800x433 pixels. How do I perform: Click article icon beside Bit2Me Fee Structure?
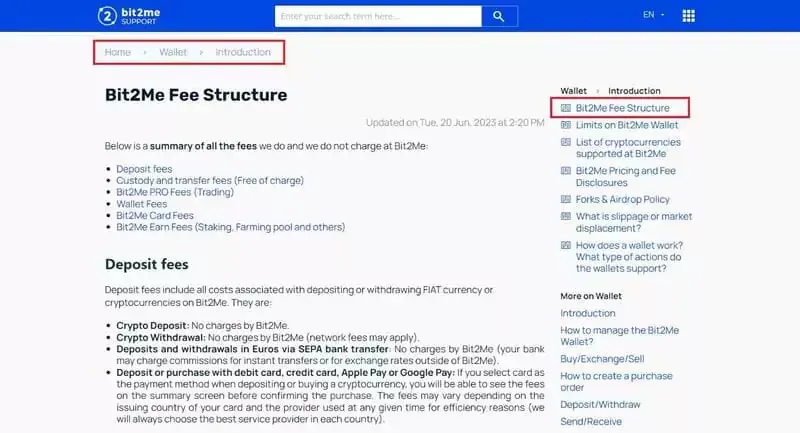pos(566,108)
